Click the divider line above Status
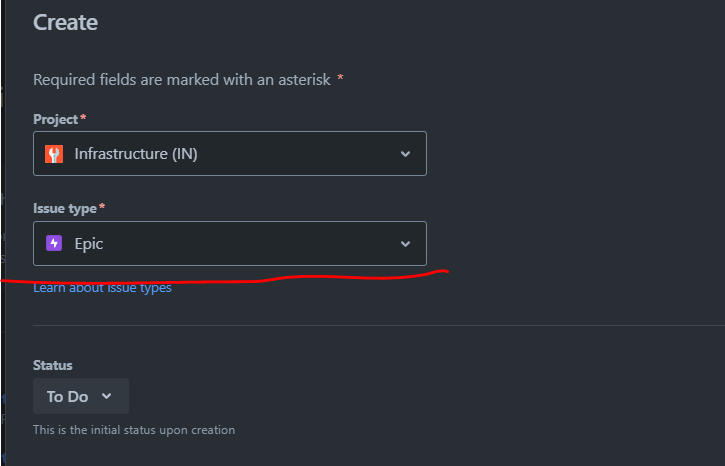 click(379, 325)
